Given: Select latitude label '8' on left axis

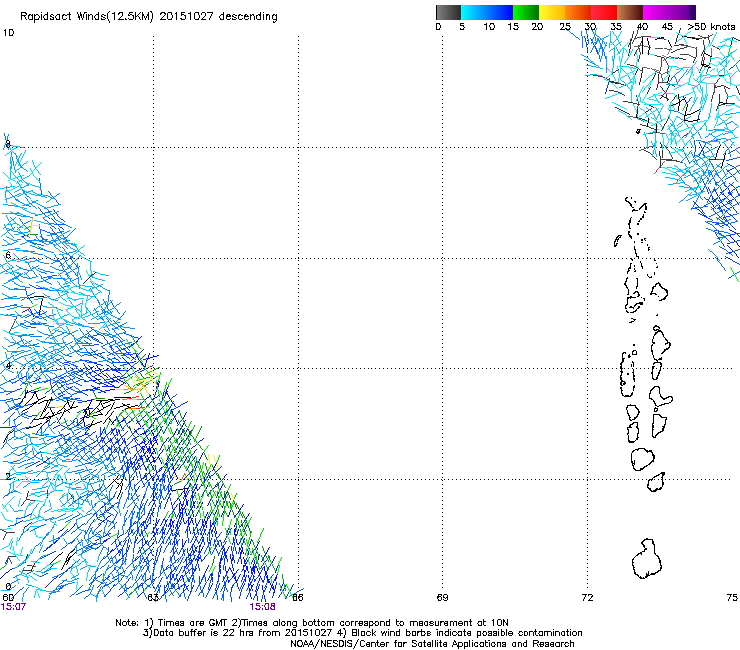Looking at the screenshot, I should [x=8, y=144].
